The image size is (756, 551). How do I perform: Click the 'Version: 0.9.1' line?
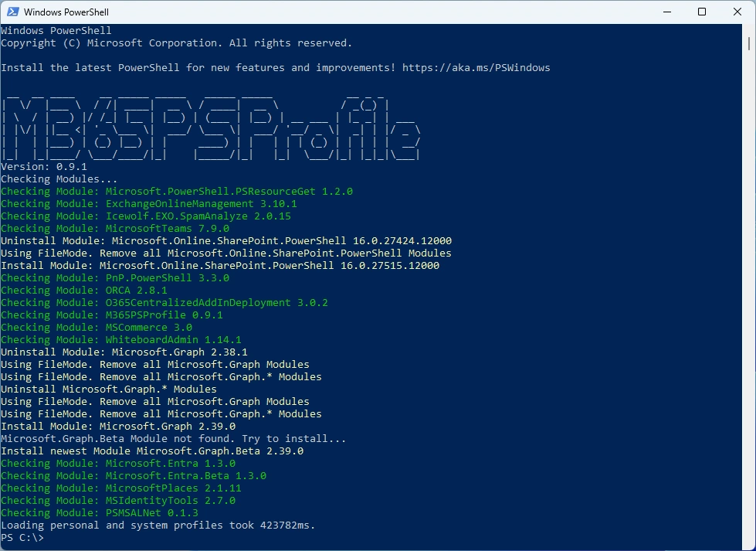pos(44,166)
